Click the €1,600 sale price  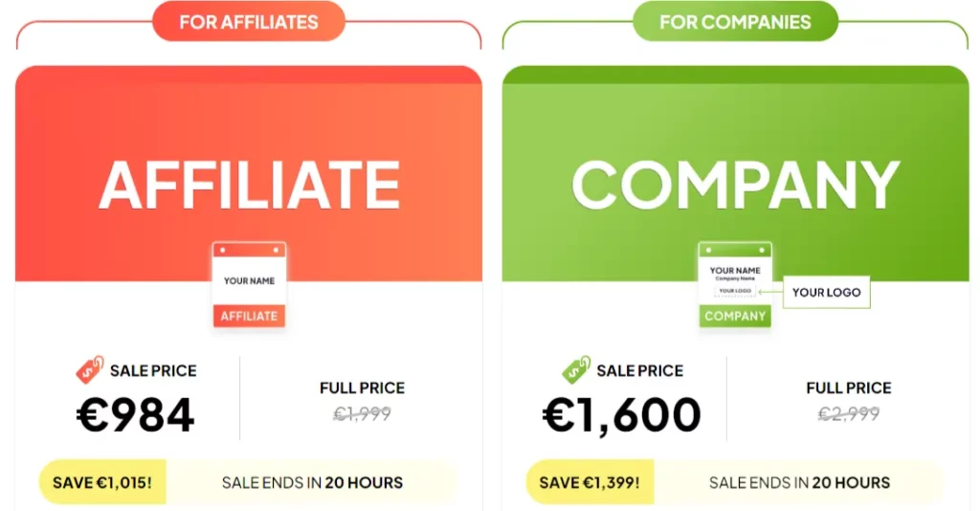click(622, 414)
